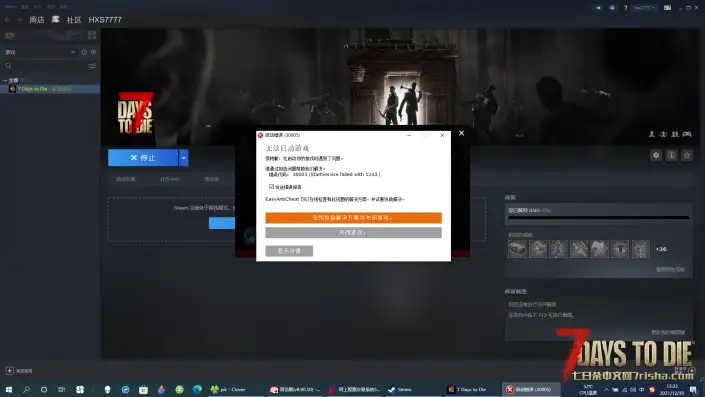Open the account name dropdown in title bar
The width and height of the screenshot is (705, 397).
coord(644,8)
